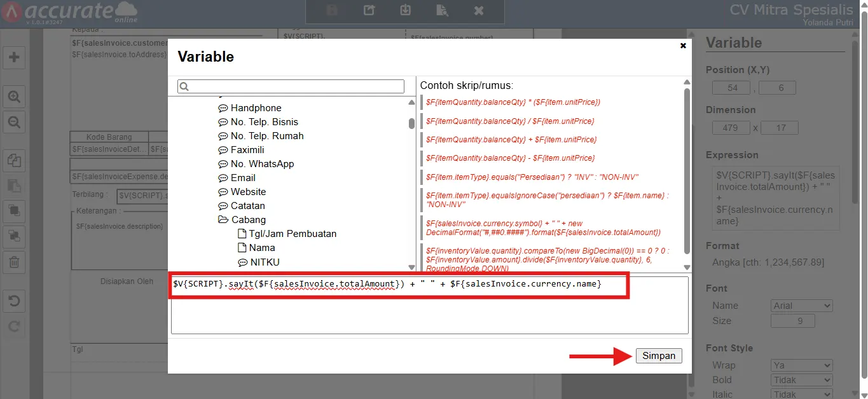Open the Bold dropdown set to Tidak
Screen dimensions: 868x399
click(801, 380)
